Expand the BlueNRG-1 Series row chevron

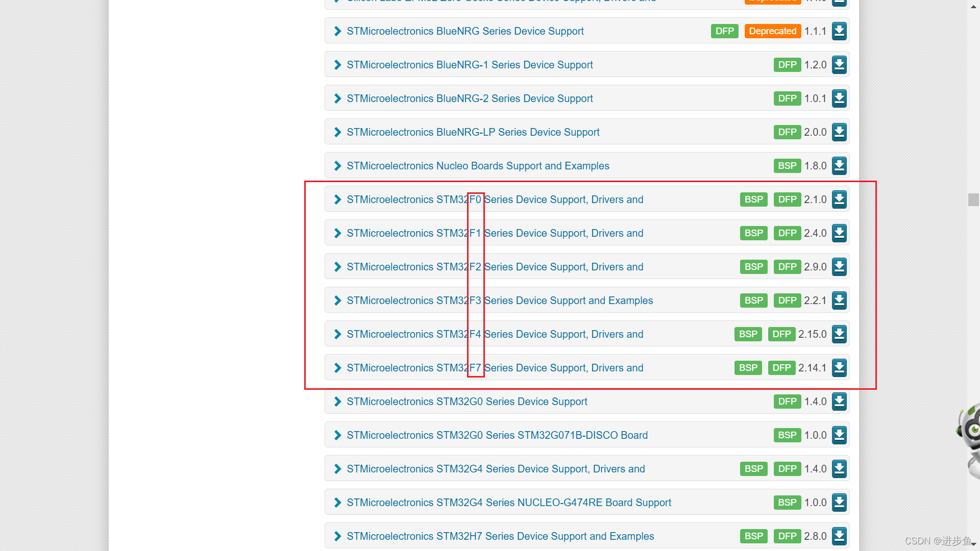pos(337,65)
